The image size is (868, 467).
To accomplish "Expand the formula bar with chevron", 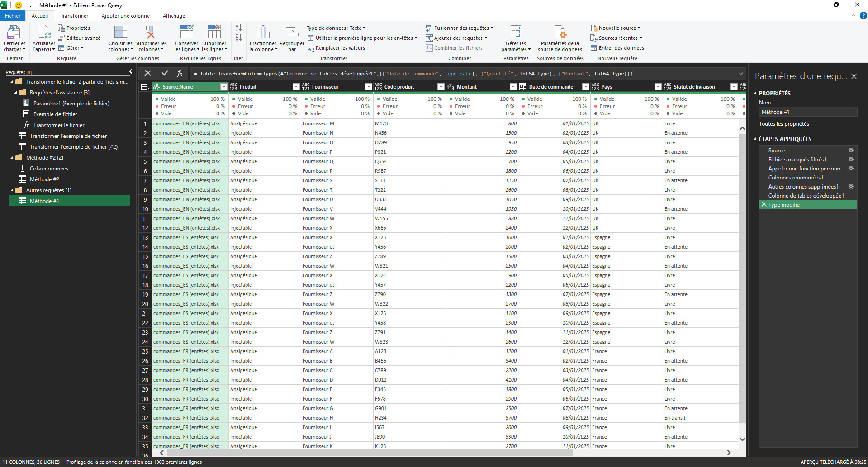I will (x=740, y=74).
